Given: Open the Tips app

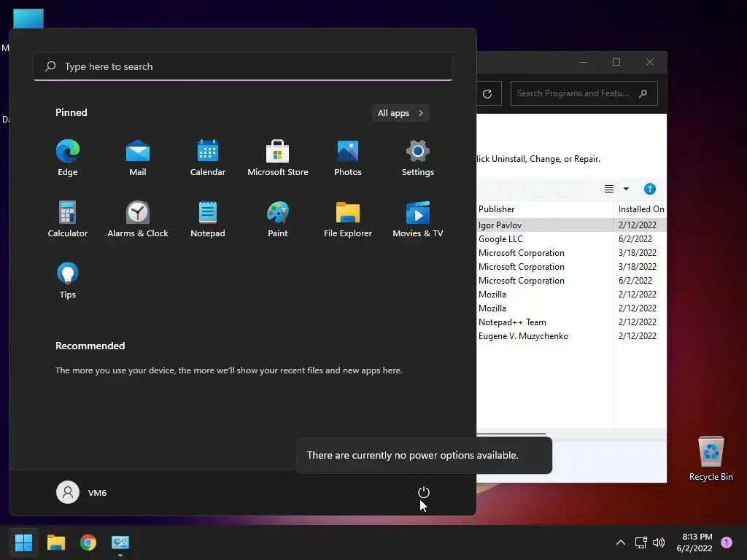Looking at the screenshot, I should click(x=68, y=281).
